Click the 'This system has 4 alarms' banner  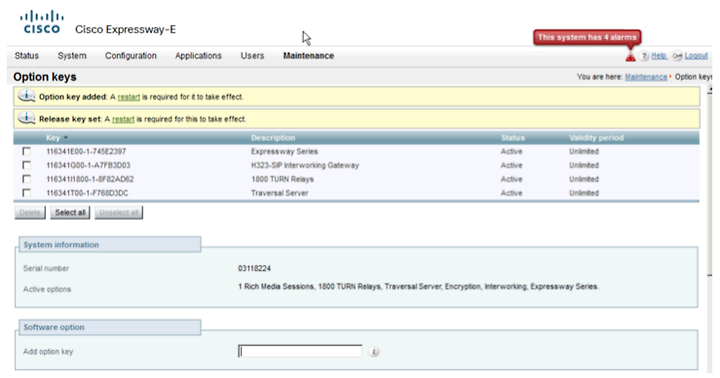point(587,37)
